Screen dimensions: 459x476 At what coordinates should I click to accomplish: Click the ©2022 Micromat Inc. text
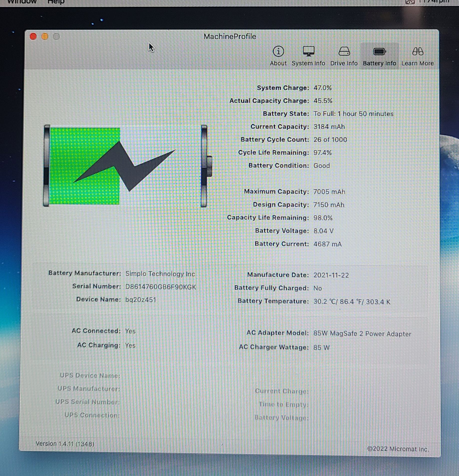point(398,449)
